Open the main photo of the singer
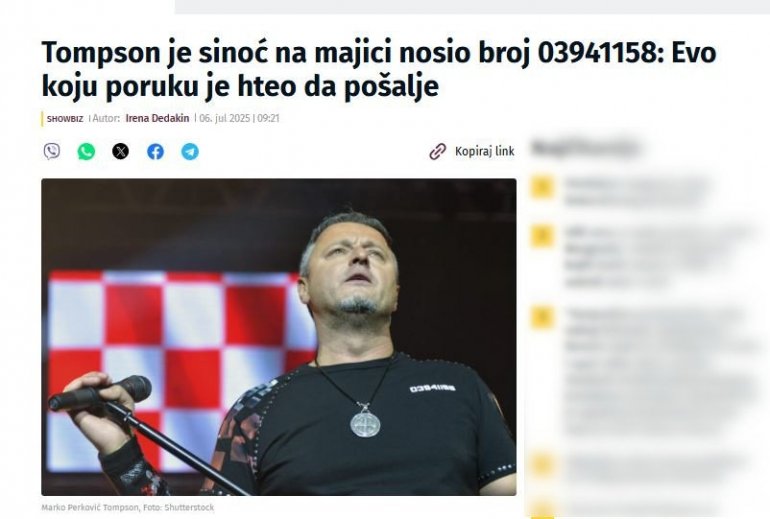This screenshot has width=770, height=519. tap(279, 337)
